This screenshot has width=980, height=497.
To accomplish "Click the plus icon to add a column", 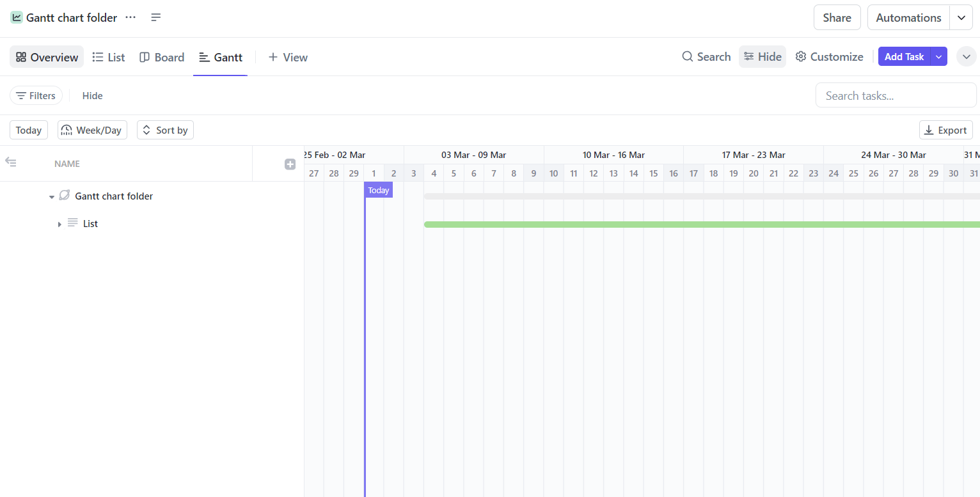I will tap(290, 164).
